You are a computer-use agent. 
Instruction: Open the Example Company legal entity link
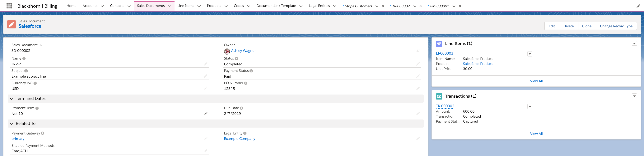tap(240, 139)
